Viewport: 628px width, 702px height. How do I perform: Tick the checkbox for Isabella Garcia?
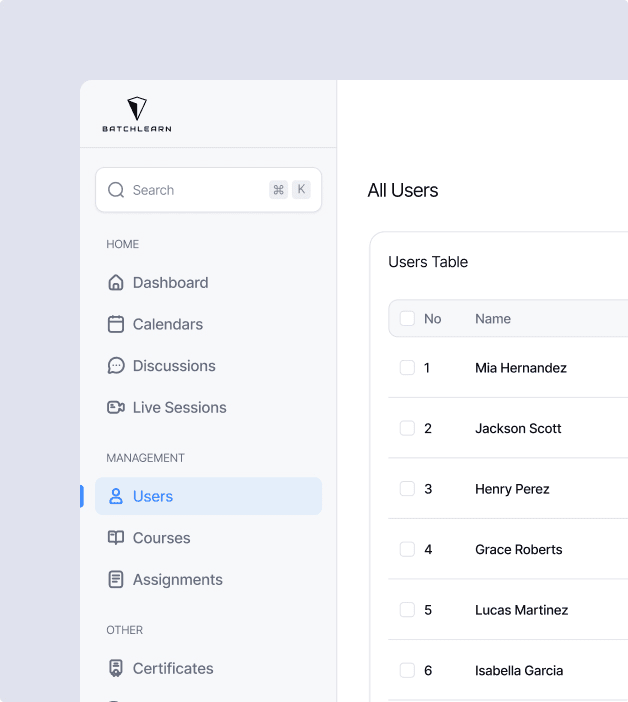(x=407, y=670)
